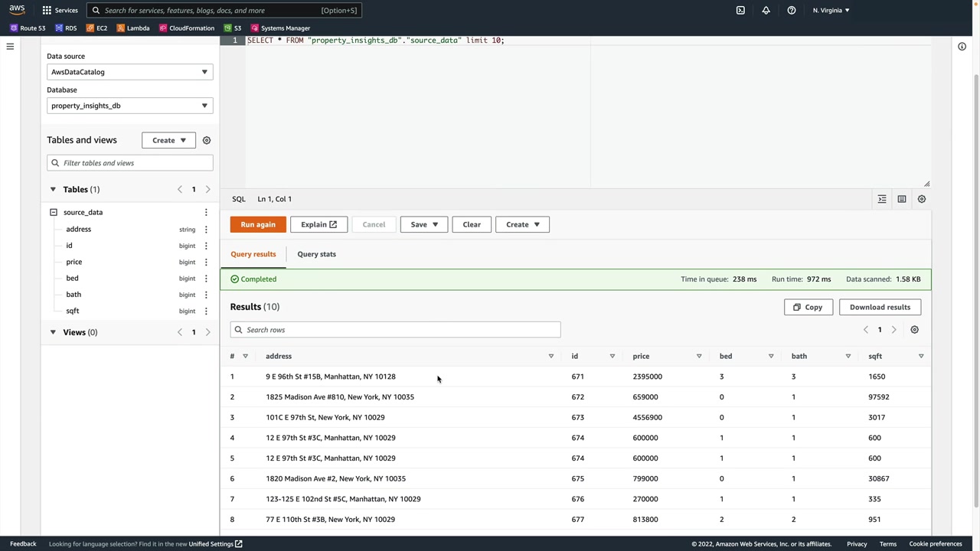
Task: Open the left hamburger navigation menu
Action: (10, 47)
